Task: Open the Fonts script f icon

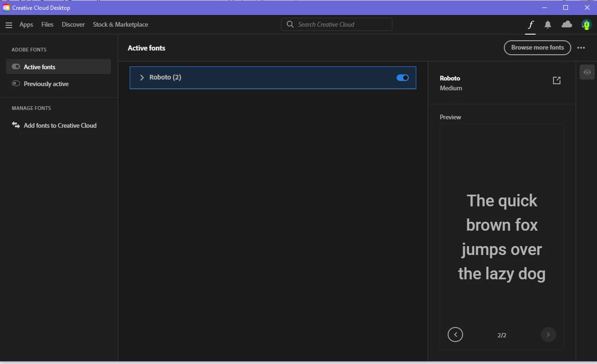Action: (x=531, y=25)
